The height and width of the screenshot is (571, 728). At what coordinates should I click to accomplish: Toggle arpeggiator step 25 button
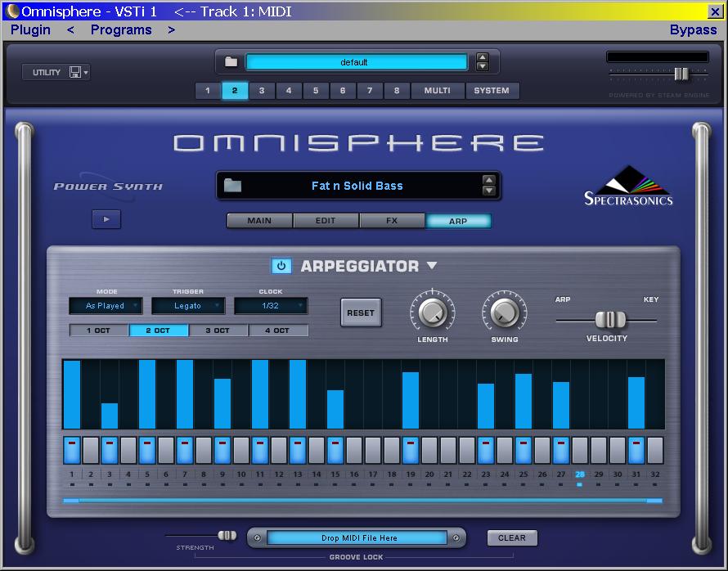point(524,450)
